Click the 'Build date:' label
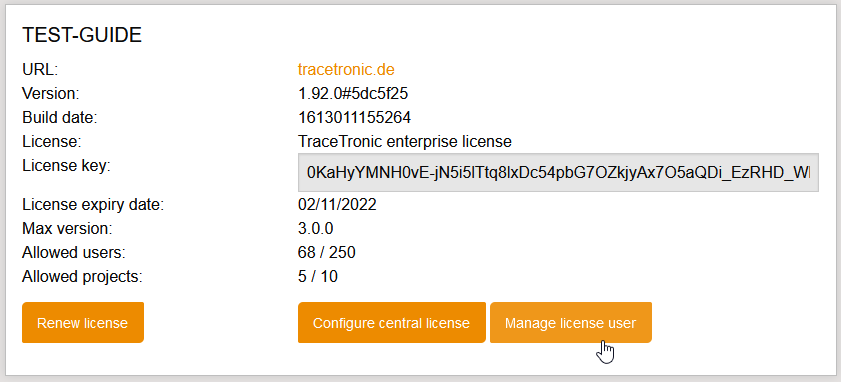This screenshot has width=841, height=382. point(60,117)
